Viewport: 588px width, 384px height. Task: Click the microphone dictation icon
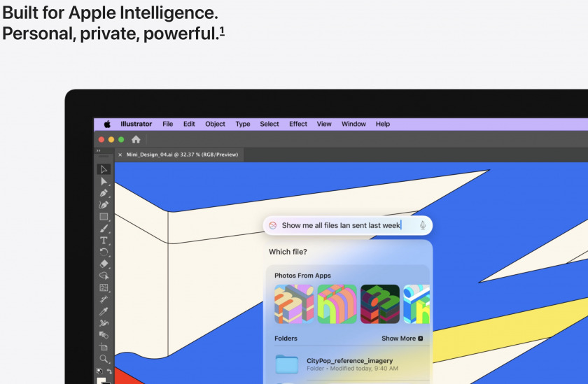423,225
